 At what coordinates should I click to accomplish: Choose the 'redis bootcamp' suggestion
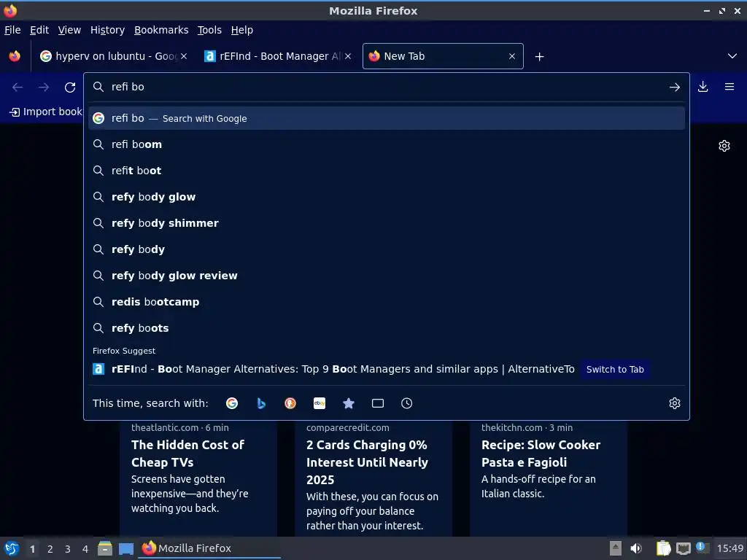[x=387, y=302]
